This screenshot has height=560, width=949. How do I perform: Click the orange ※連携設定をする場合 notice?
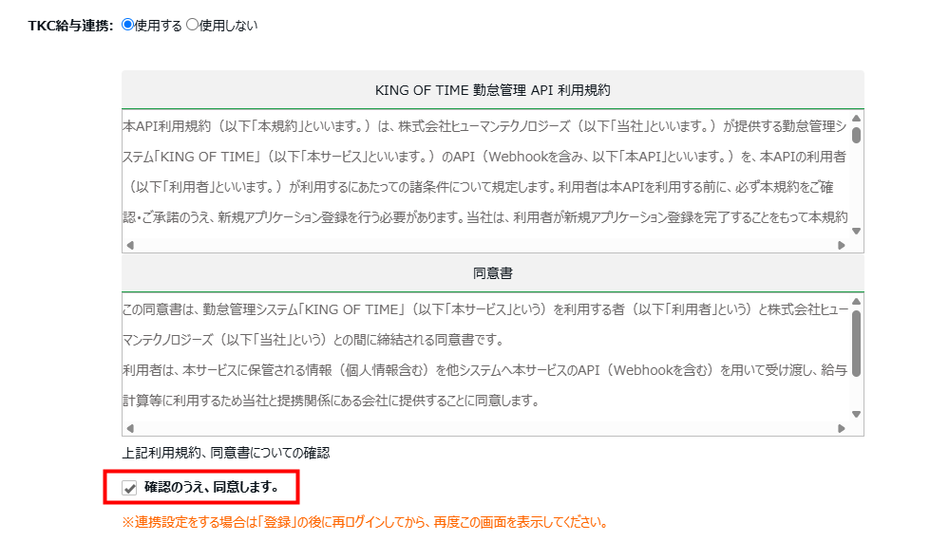tap(365, 522)
